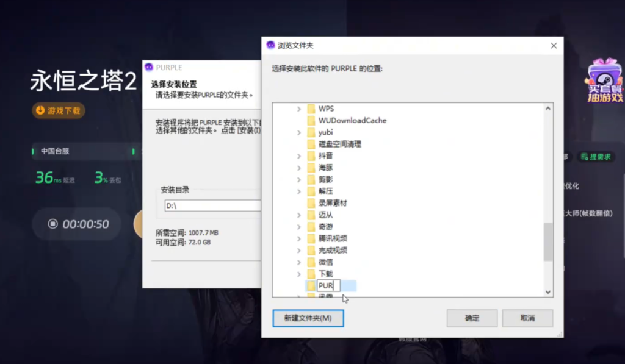Image resolution: width=625 pixels, height=364 pixels.
Task: Expand the 抖音 folder node
Action: point(299,156)
